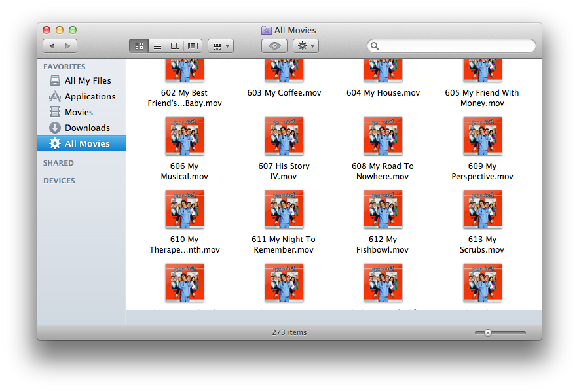Screen dimensions: 579x392
Task: Select the 602 My Best Friend's Baby thumbnail
Action: 185,71
